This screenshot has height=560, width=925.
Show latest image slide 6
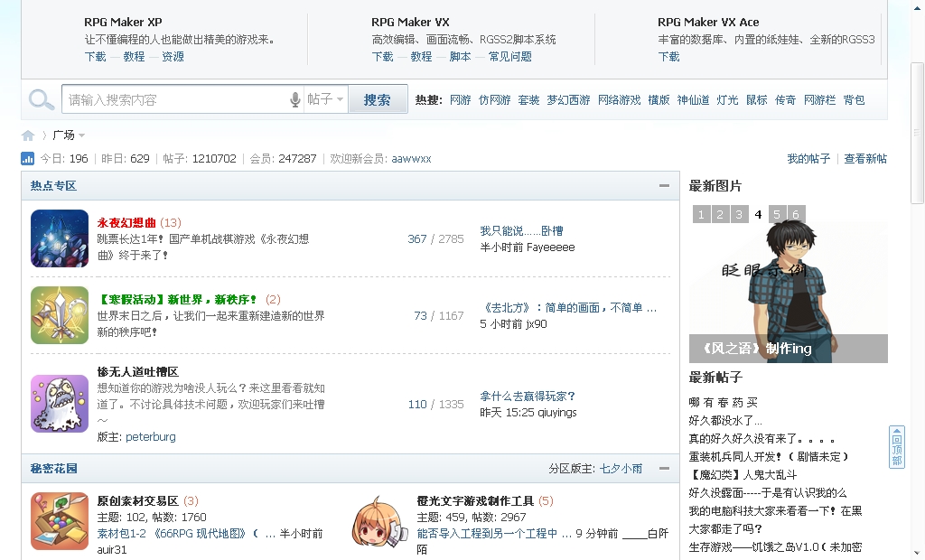coord(796,214)
